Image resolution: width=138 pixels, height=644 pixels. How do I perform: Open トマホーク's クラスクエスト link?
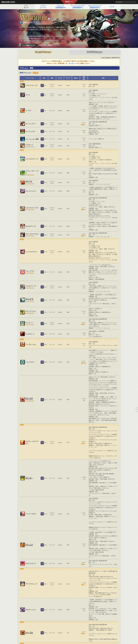coord(30,147)
